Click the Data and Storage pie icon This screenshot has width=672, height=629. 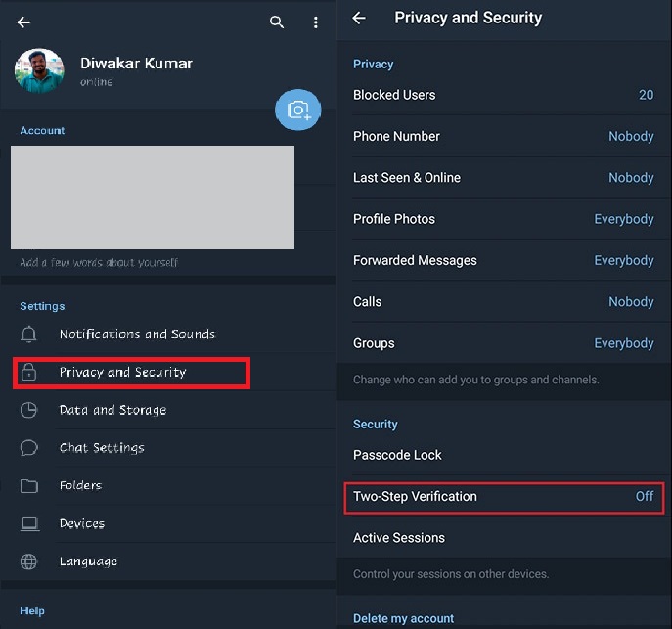[x=29, y=410]
